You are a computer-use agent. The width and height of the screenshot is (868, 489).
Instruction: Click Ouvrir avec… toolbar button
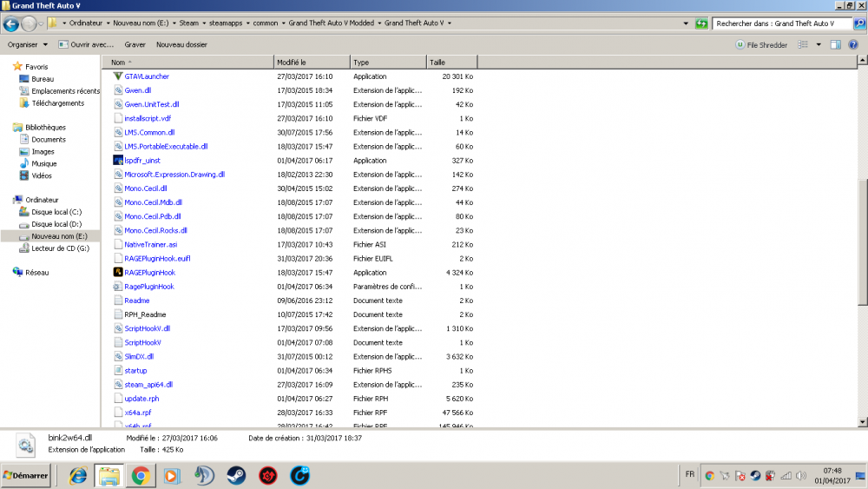tap(86, 45)
